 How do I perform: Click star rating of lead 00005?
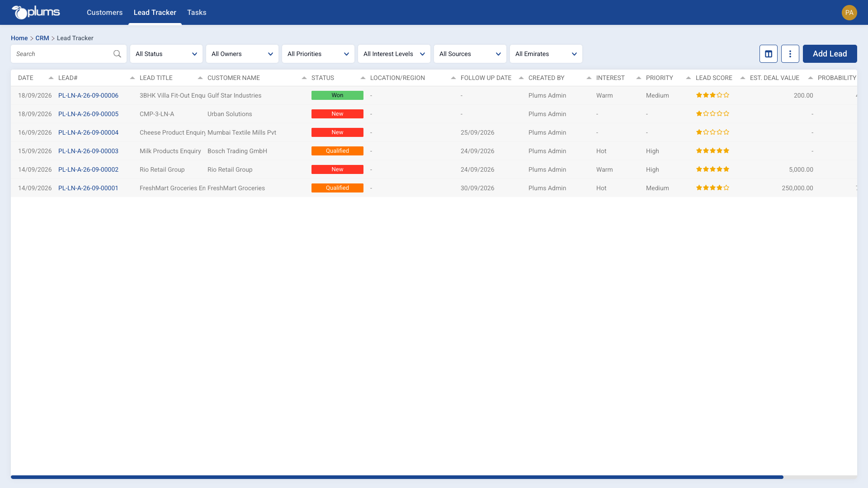pos(712,114)
